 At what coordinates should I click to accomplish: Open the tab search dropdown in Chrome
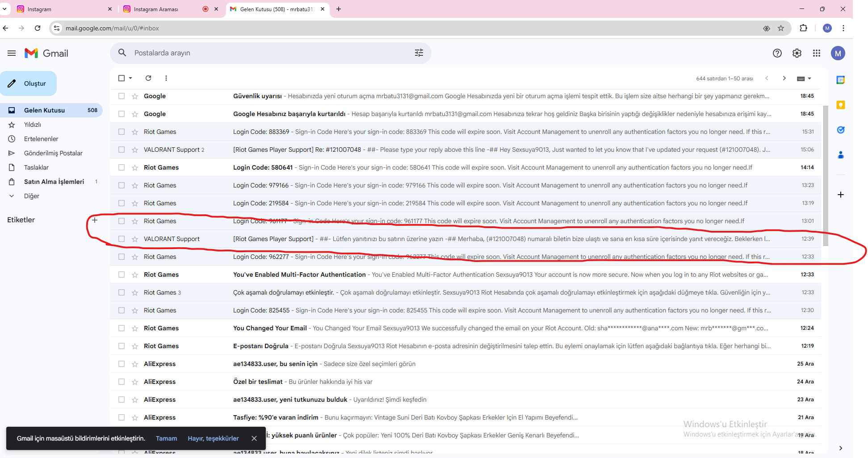(4, 9)
